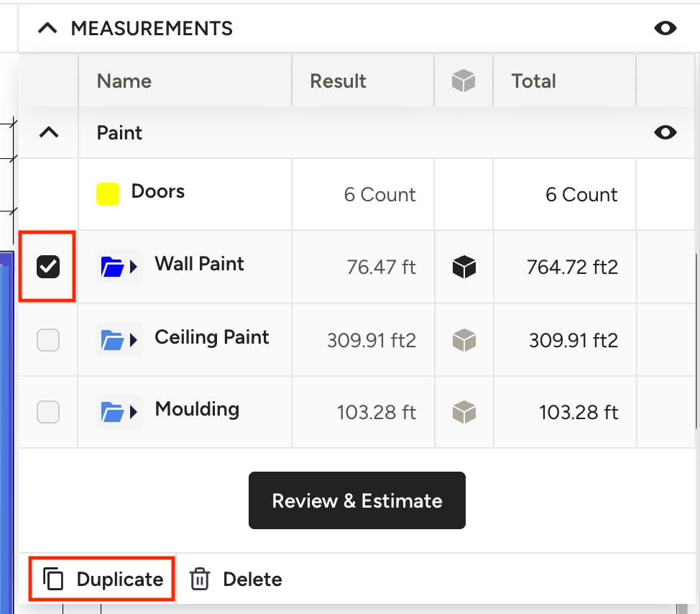Image resolution: width=700 pixels, height=614 pixels.
Task: Click the 3D cube icon for Wall Paint
Action: pyautogui.click(x=464, y=267)
